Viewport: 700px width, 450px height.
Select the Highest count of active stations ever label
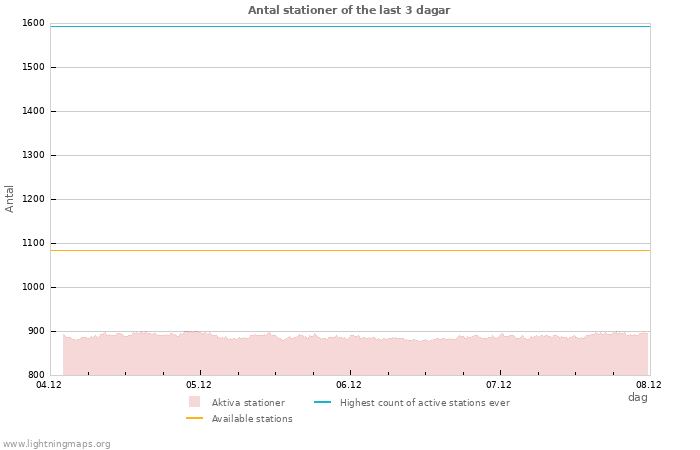424,403
